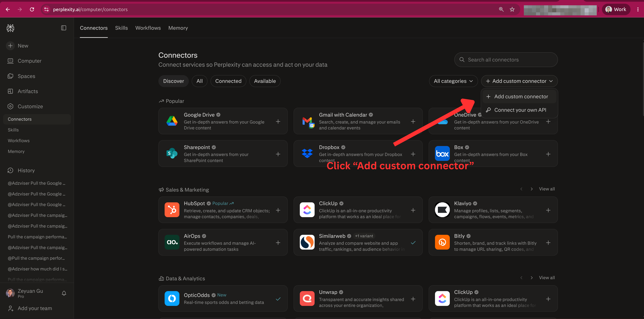Viewport: 644px width, 319px height.
Task: Select the Connectors top tab
Action: coord(94,28)
